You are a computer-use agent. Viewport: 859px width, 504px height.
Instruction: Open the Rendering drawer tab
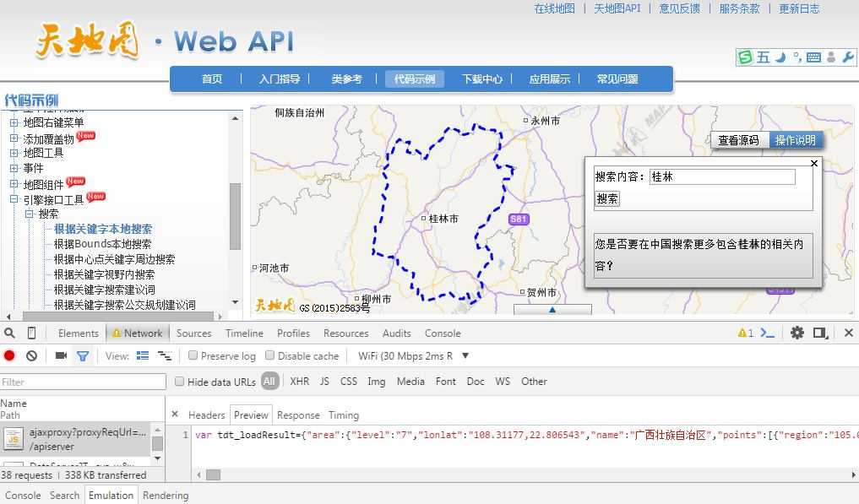click(x=166, y=496)
